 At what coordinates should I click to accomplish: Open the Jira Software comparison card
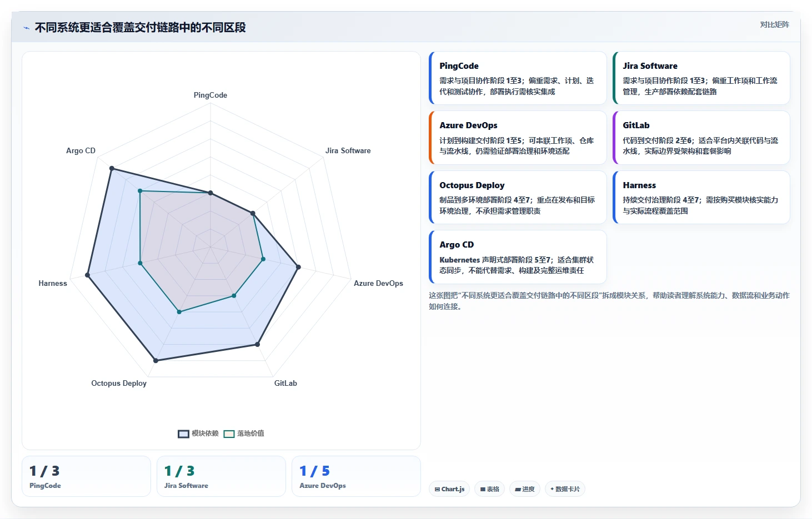click(x=701, y=78)
